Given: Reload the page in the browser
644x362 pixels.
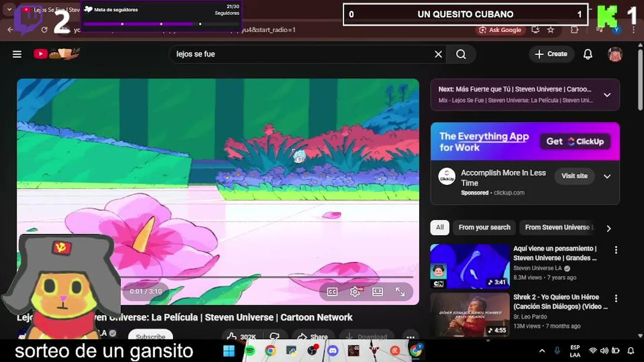Looking at the screenshot, I should point(44,30).
